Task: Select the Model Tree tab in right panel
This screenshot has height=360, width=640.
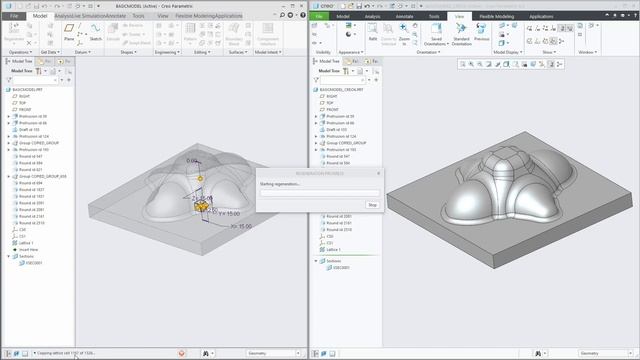Action: 326,61
